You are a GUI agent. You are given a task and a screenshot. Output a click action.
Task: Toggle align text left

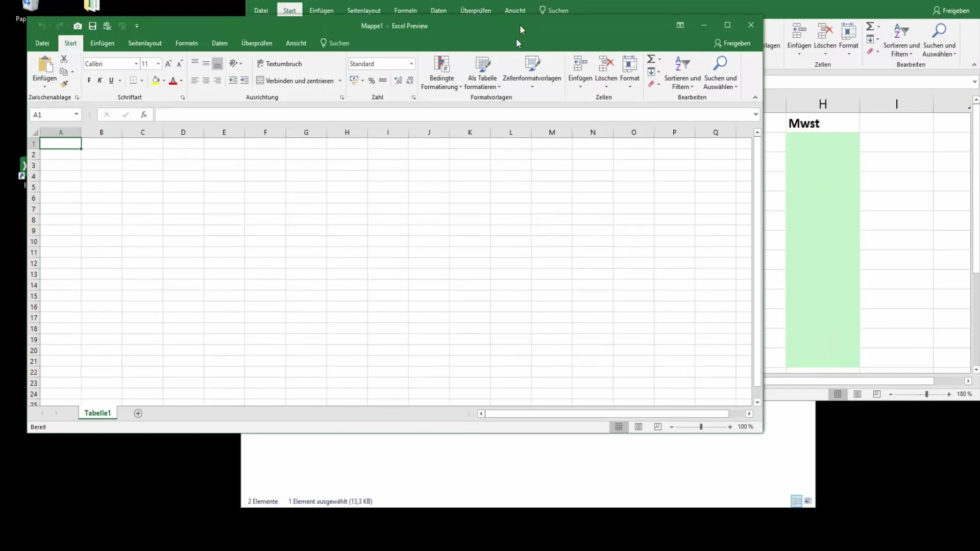click(x=194, y=81)
